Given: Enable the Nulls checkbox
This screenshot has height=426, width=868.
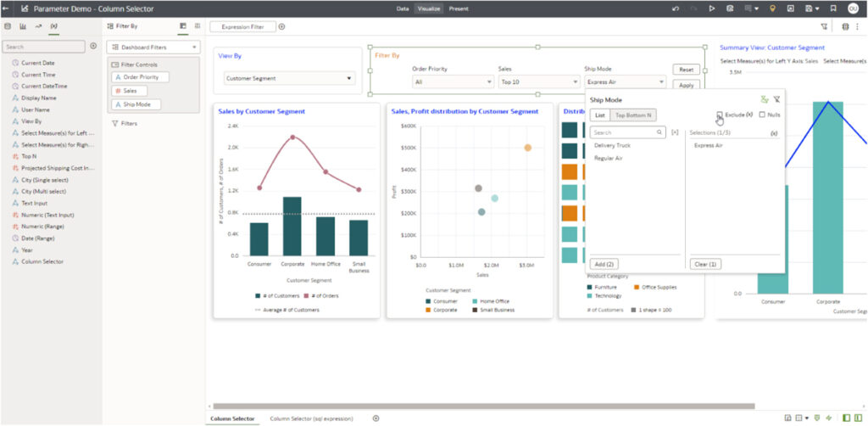Looking at the screenshot, I should pos(762,115).
